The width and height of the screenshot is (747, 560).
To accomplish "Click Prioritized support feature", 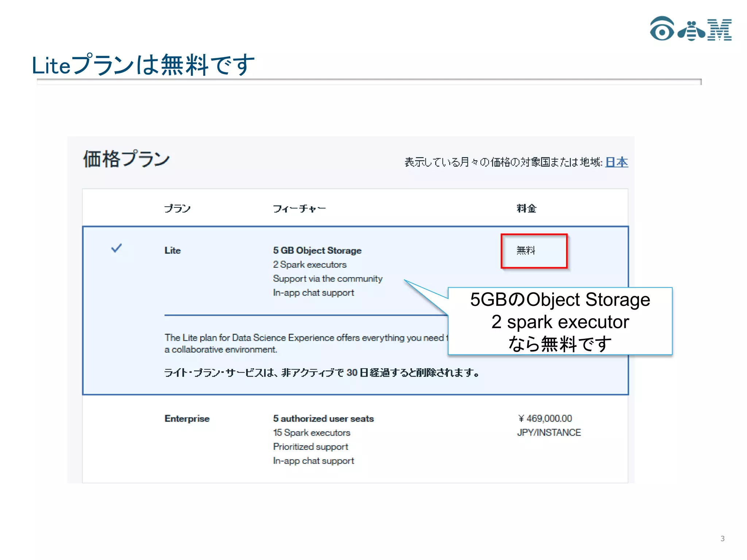I will point(310,447).
